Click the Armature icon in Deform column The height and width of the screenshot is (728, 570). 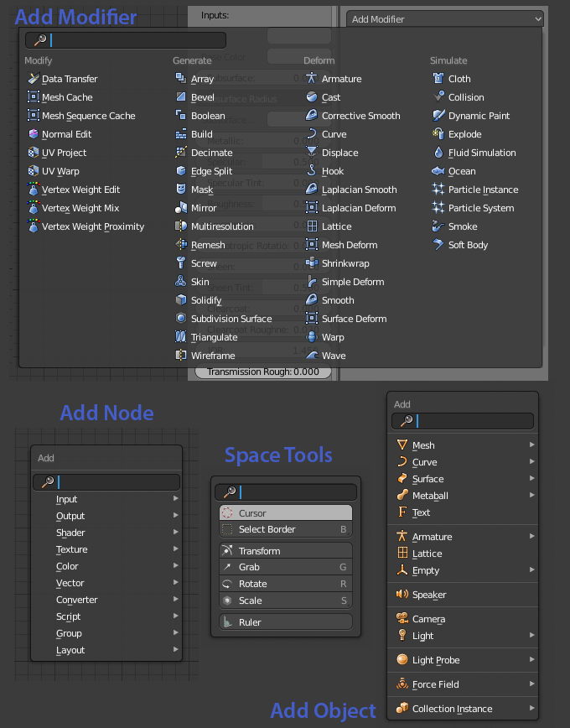312,78
